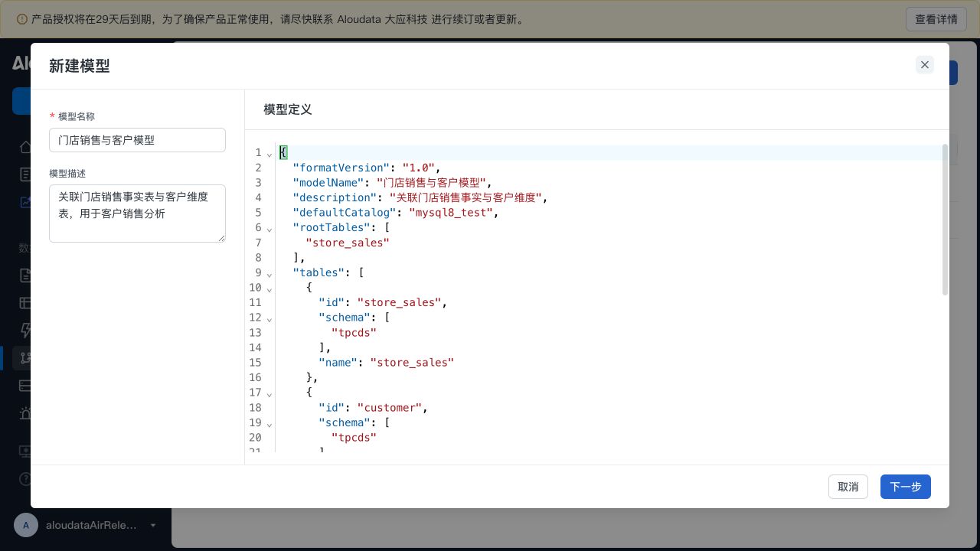Collapse the rootTables array at line 6
Image resolution: width=980 pixels, height=551 pixels.
tap(269, 229)
